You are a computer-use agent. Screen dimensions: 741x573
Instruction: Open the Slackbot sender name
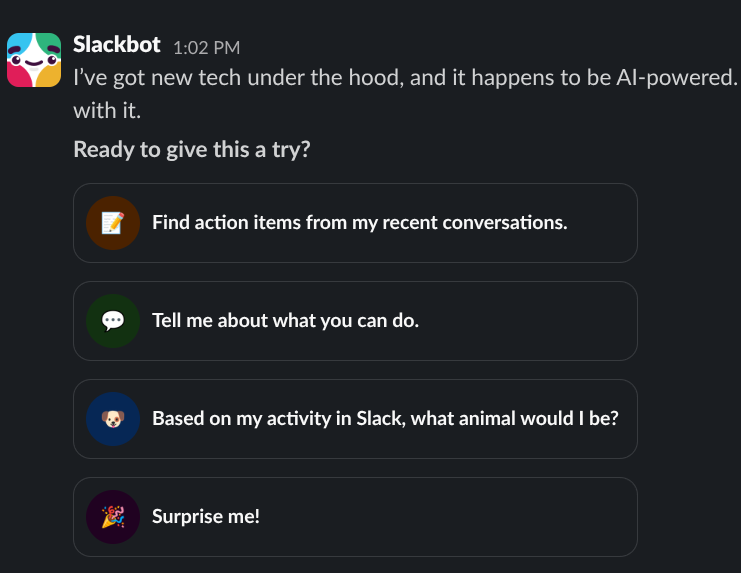(117, 45)
